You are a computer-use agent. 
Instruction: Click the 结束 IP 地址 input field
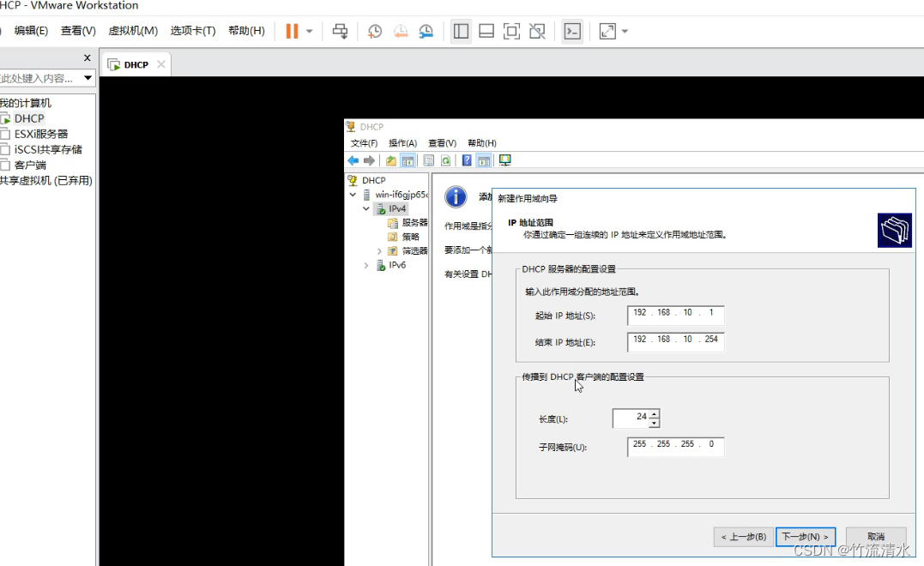click(x=676, y=341)
